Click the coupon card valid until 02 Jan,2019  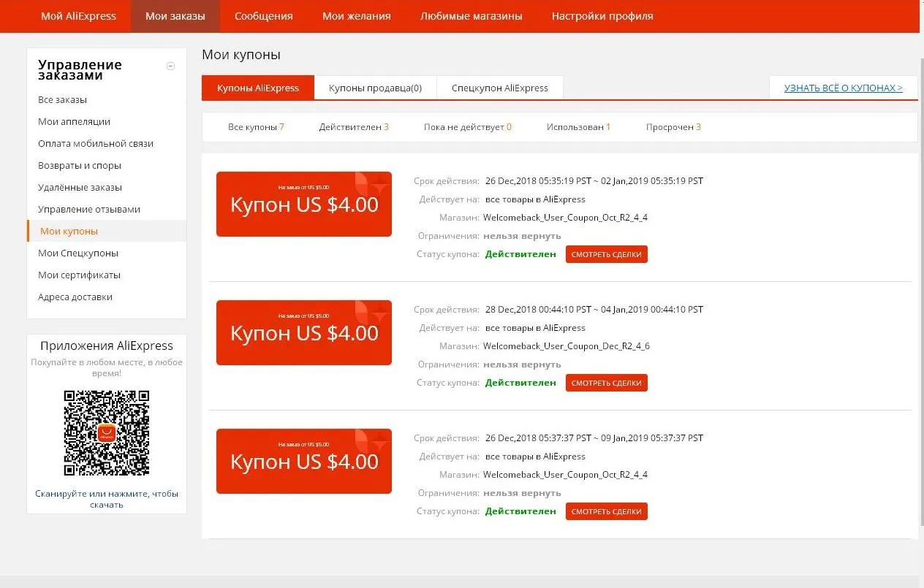click(x=304, y=204)
